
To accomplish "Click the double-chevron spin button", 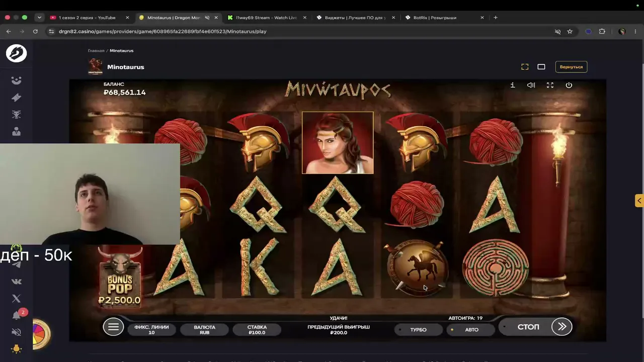I will pyautogui.click(x=562, y=327).
